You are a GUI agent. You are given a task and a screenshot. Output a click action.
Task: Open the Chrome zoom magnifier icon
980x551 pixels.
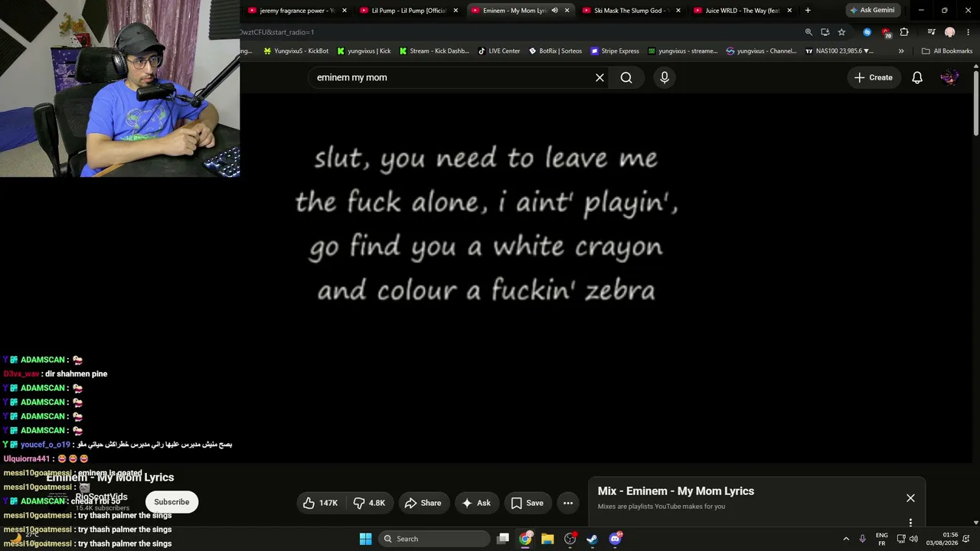pos(808,32)
